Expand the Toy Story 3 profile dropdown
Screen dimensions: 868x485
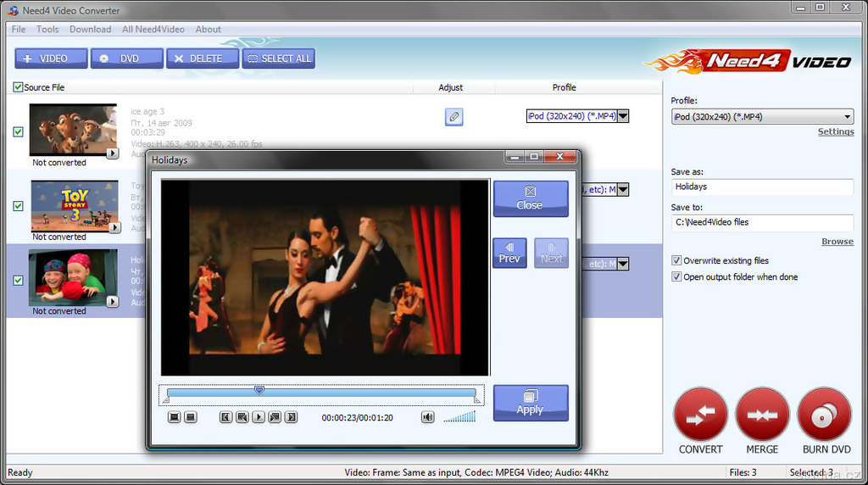click(623, 190)
